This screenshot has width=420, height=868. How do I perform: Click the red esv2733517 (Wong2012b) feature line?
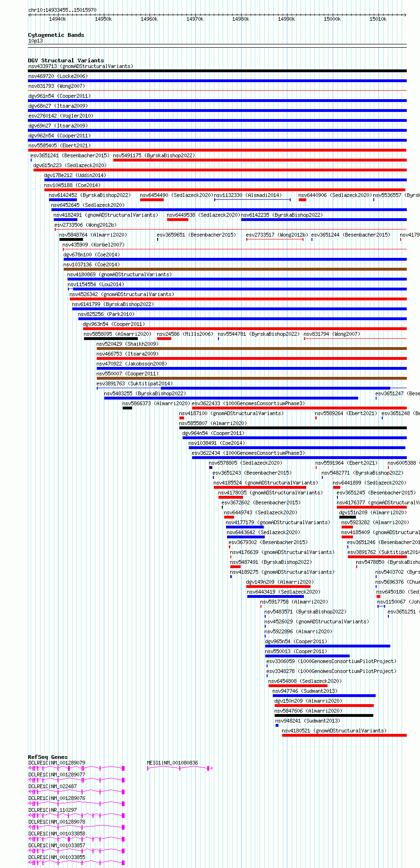(275, 239)
